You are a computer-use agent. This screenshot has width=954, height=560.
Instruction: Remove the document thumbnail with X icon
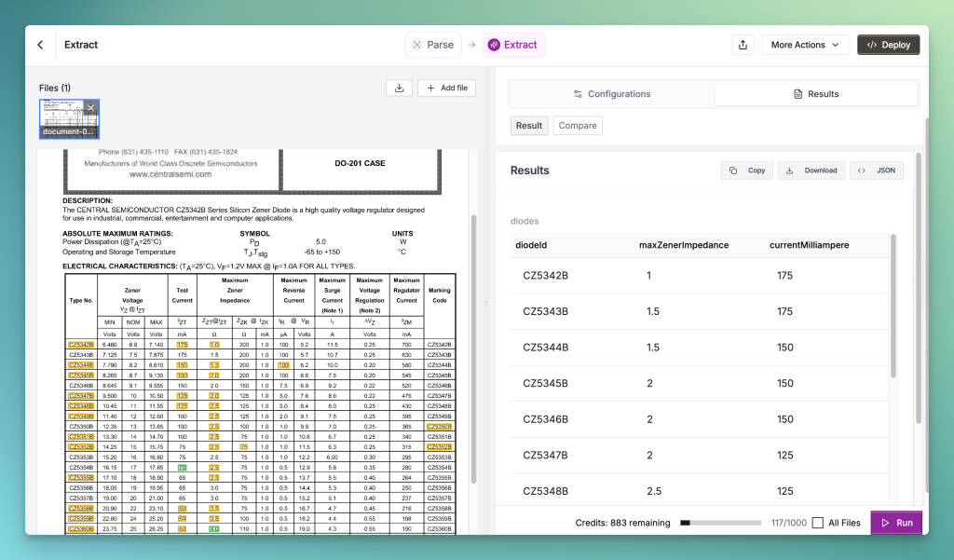point(91,107)
